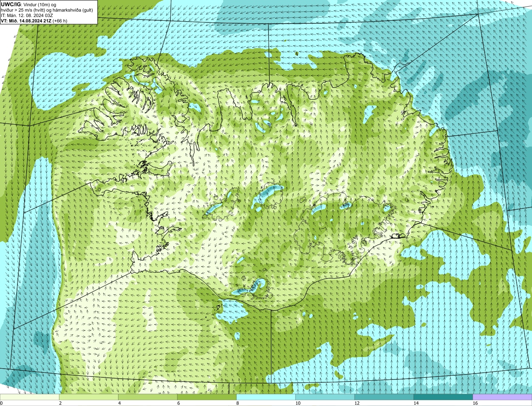Pick the 12–14 m/s teal legend swatch
The image size is (532, 406).
(x=384, y=397)
